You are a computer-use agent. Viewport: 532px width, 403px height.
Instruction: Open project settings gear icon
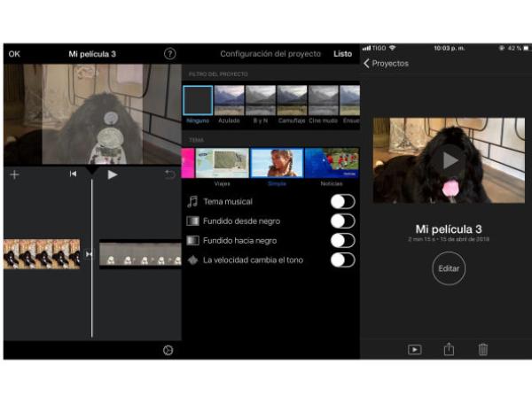coord(168,350)
